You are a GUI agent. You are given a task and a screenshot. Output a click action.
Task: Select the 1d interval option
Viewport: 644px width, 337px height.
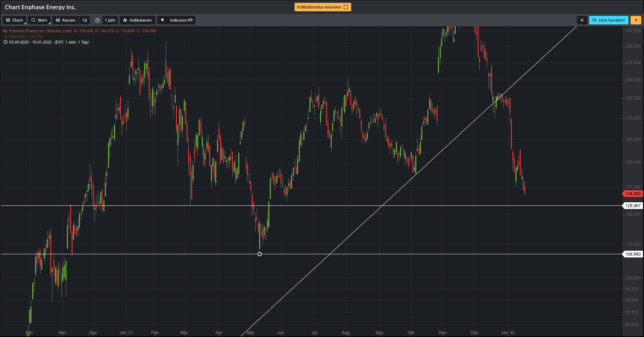[85, 20]
